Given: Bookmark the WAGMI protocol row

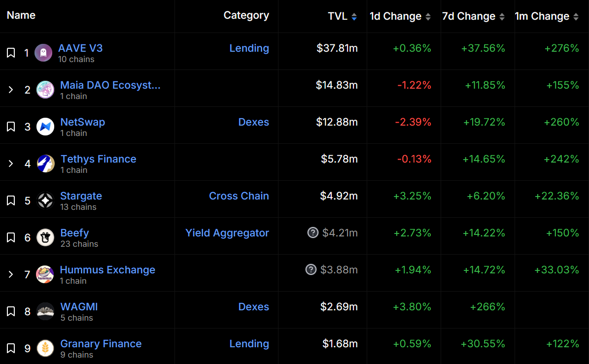Looking at the screenshot, I should click(11, 311).
